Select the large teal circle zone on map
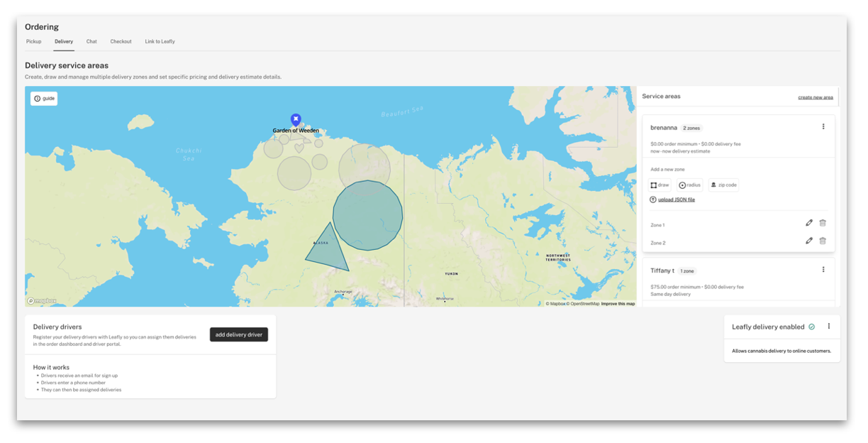Image resolution: width=868 pixels, height=443 pixels. tap(367, 215)
